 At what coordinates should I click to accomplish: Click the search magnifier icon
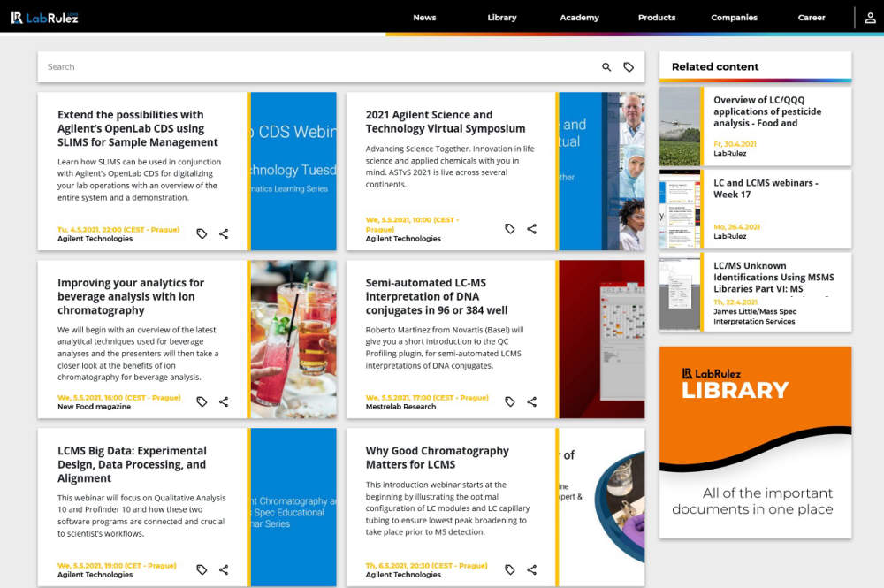(606, 67)
